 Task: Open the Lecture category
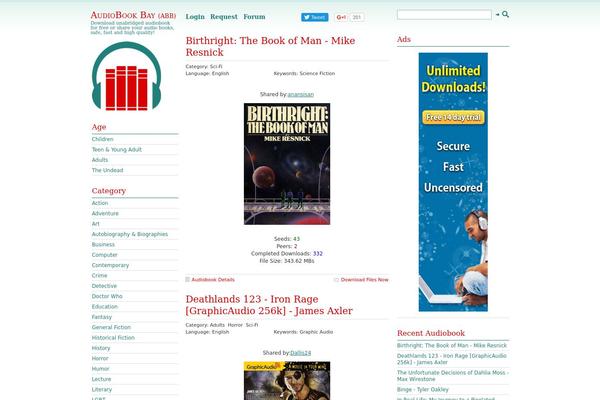(x=101, y=379)
